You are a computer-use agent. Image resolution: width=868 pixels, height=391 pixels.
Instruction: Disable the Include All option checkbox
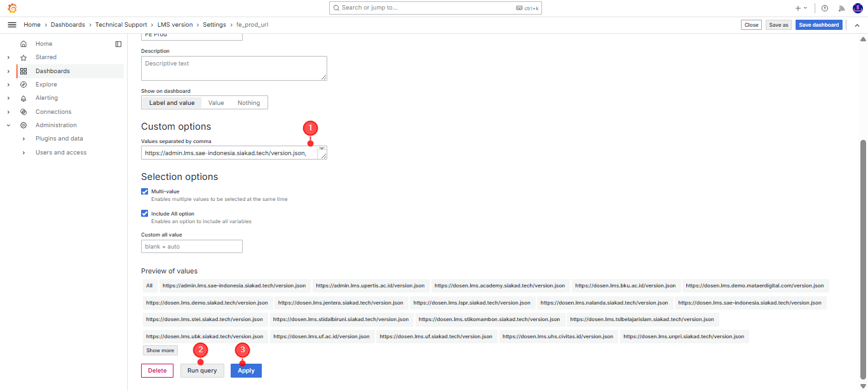click(x=145, y=214)
